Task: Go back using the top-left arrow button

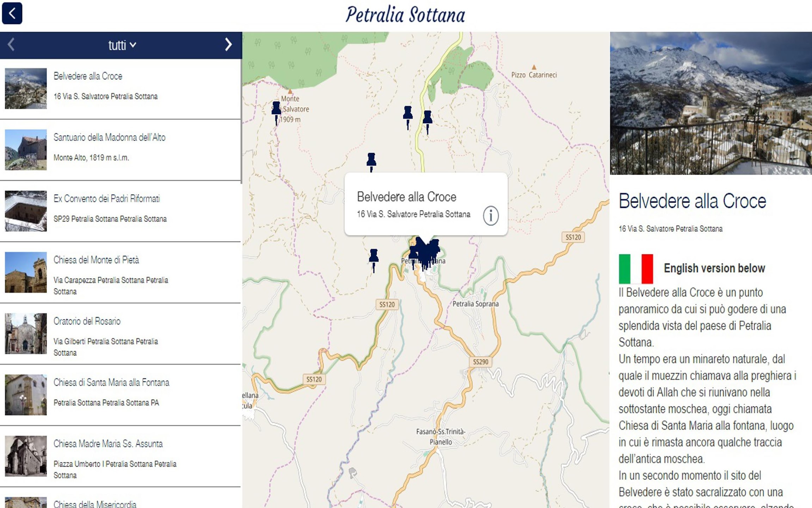Action: pos(12,13)
